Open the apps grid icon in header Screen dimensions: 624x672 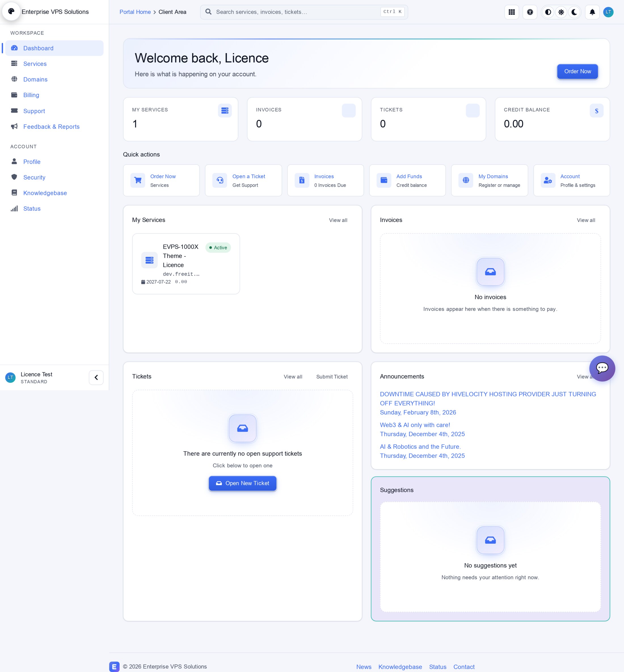512,12
